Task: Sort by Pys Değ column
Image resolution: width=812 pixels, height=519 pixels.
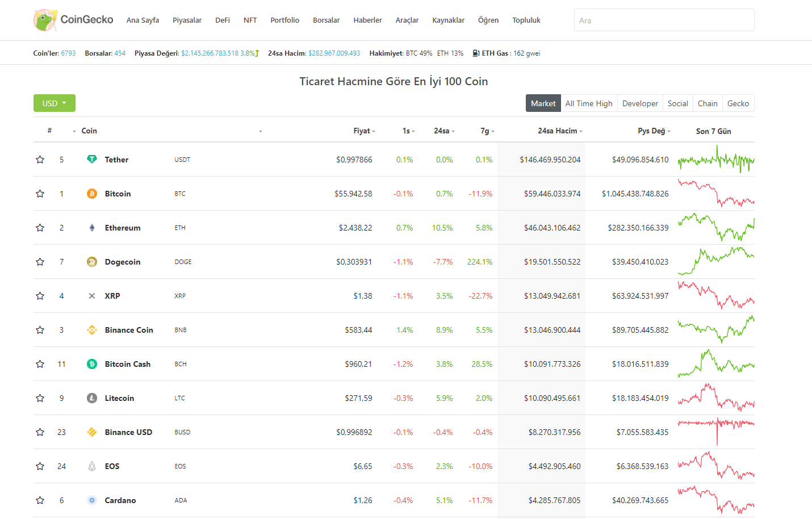Action: tap(654, 131)
